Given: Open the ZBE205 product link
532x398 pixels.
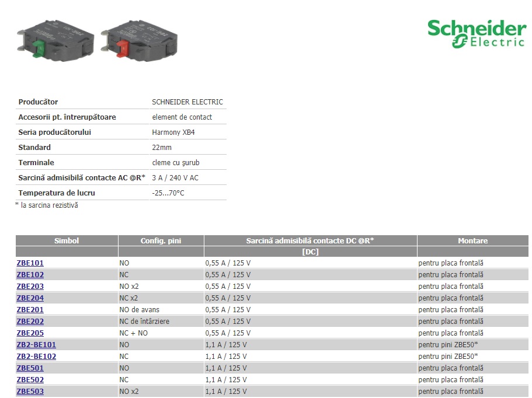Looking at the screenshot, I should (30, 333).
